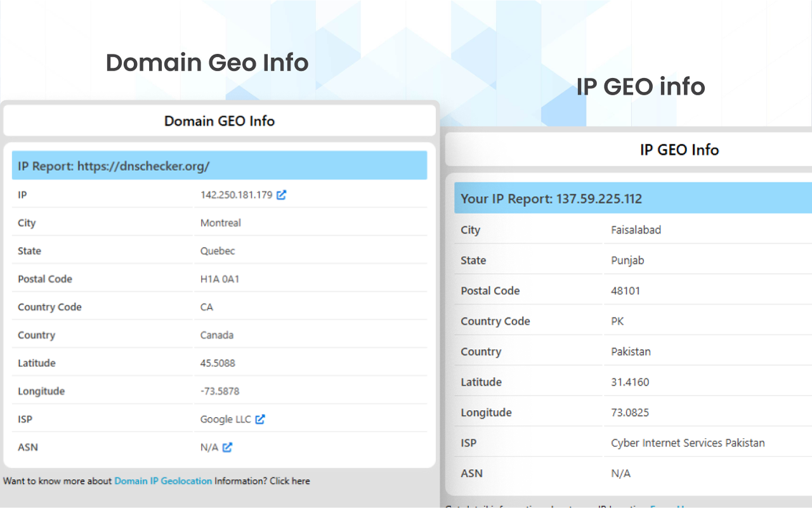
Task: Click the Faisalabad city value
Action: [636, 229]
